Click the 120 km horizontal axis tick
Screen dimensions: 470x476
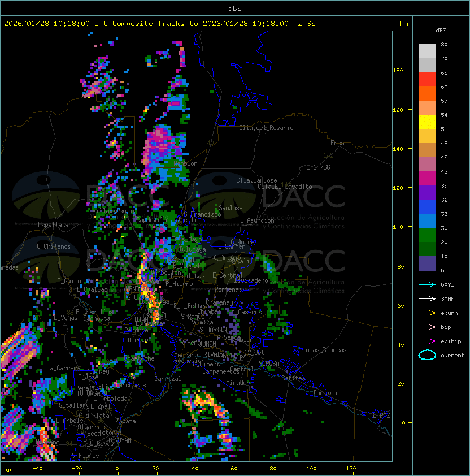pos(351,469)
